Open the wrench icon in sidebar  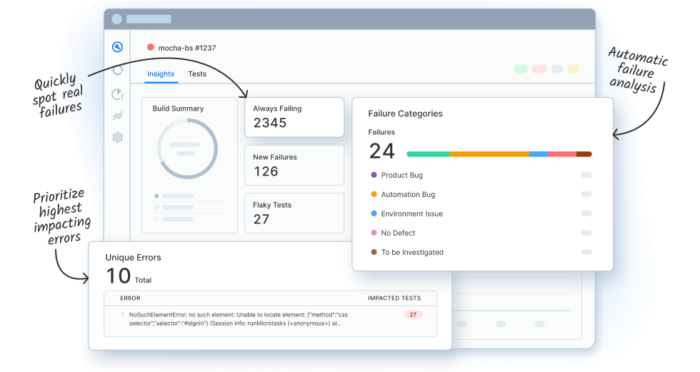pos(117,47)
